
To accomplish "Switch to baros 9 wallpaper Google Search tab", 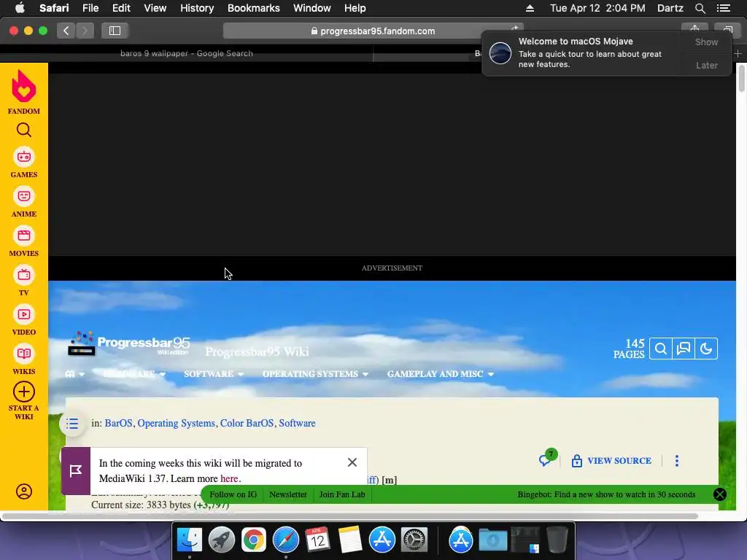I will [186, 53].
